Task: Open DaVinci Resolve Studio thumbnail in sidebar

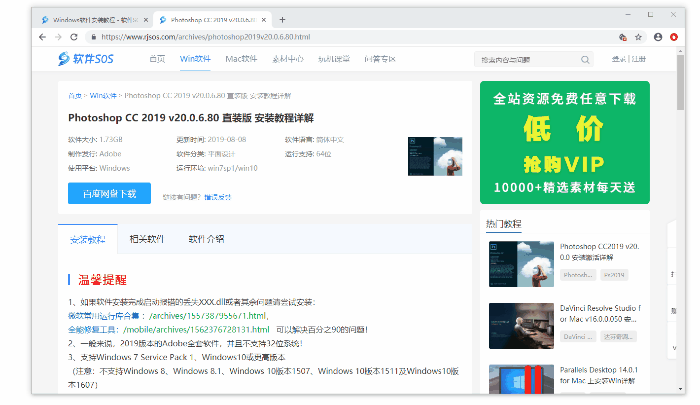Action: [x=521, y=326]
